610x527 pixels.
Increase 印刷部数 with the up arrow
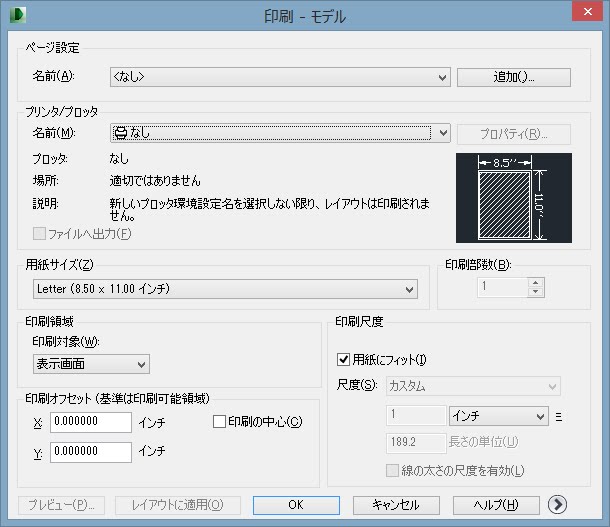point(536,282)
